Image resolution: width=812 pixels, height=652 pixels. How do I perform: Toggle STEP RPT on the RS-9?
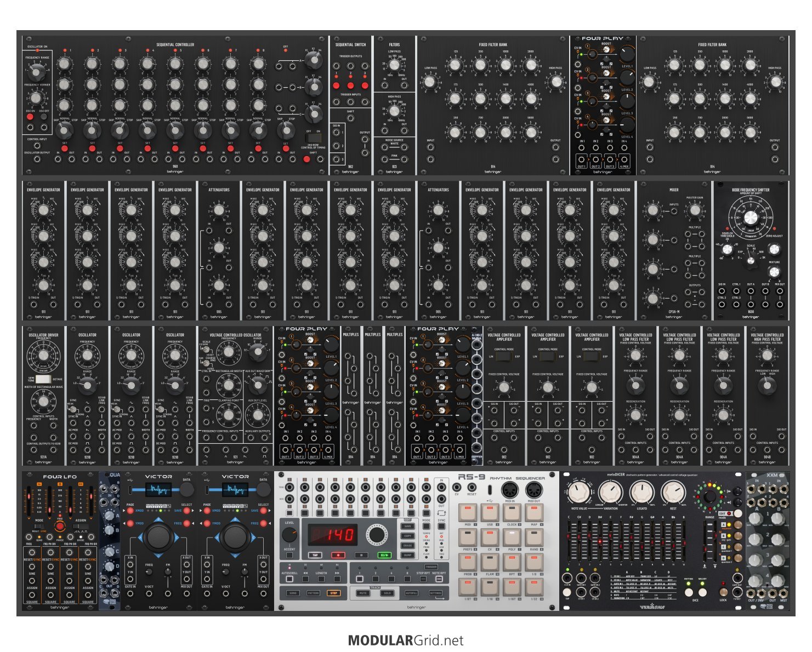pyautogui.click(x=423, y=579)
